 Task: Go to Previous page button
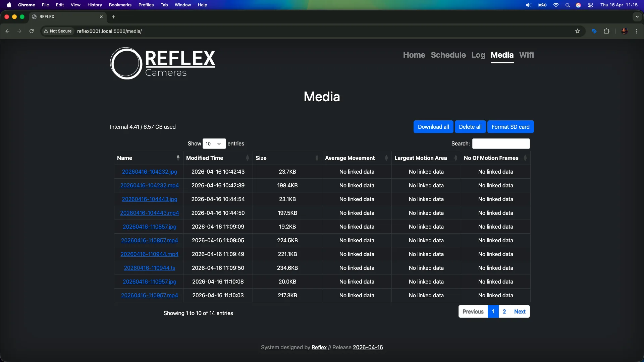click(x=473, y=312)
